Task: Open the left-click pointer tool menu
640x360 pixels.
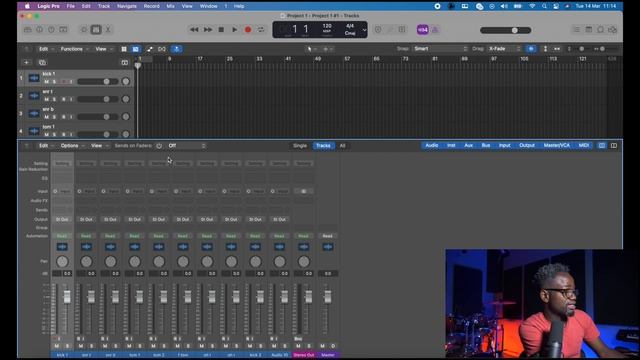Action: (311, 49)
